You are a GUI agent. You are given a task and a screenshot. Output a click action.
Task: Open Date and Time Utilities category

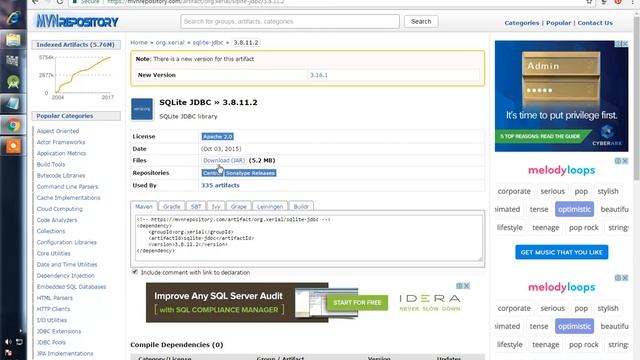(x=67, y=264)
